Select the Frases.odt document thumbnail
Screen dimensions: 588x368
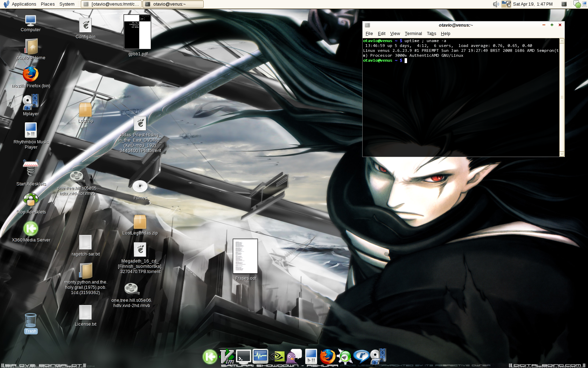(245, 256)
